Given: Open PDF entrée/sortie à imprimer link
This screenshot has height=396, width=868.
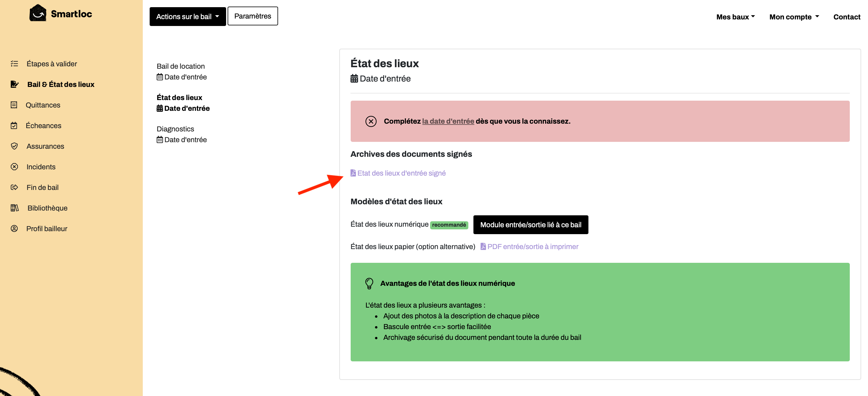Looking at the screenshot, I should coord(533,246).
